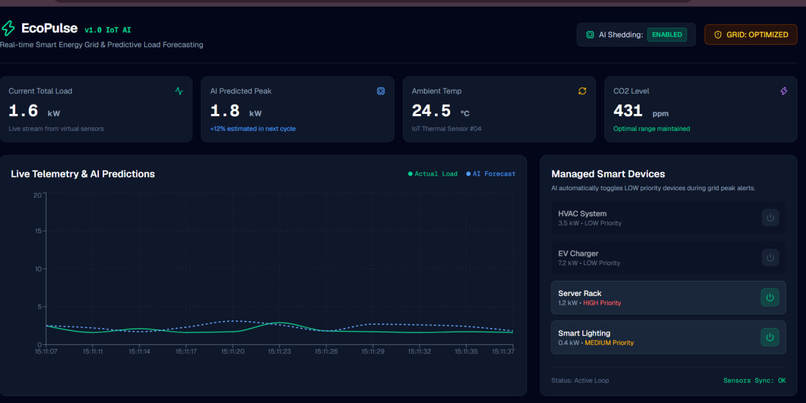Click the refresh icon on Ambient Temp card
Image resolution: width=806 pixels, height=403 pixels.
(582, 91)
